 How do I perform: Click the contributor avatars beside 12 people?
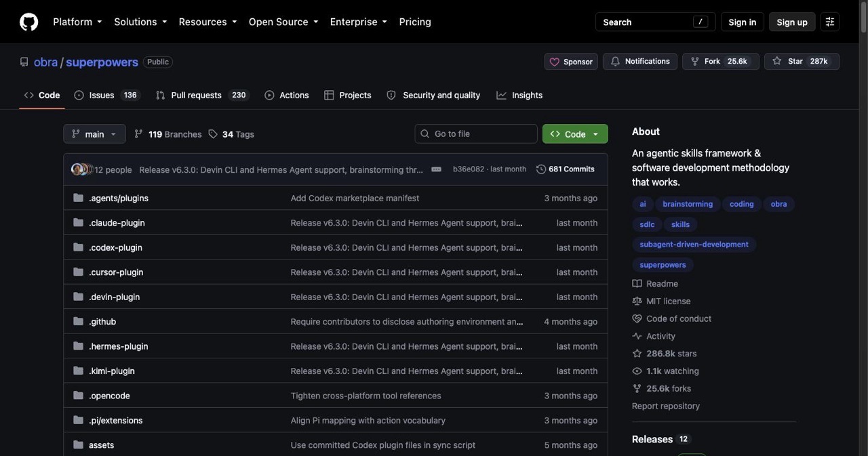[81, 169]
